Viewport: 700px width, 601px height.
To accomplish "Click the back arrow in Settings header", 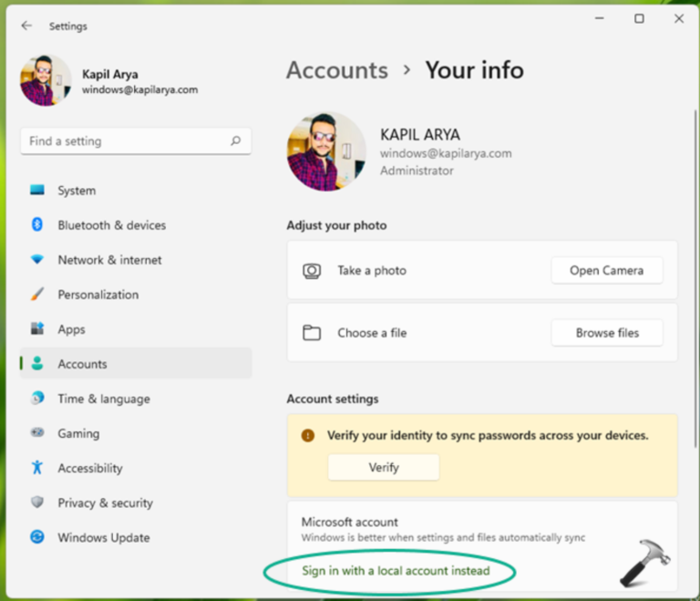I will point(26,26).
